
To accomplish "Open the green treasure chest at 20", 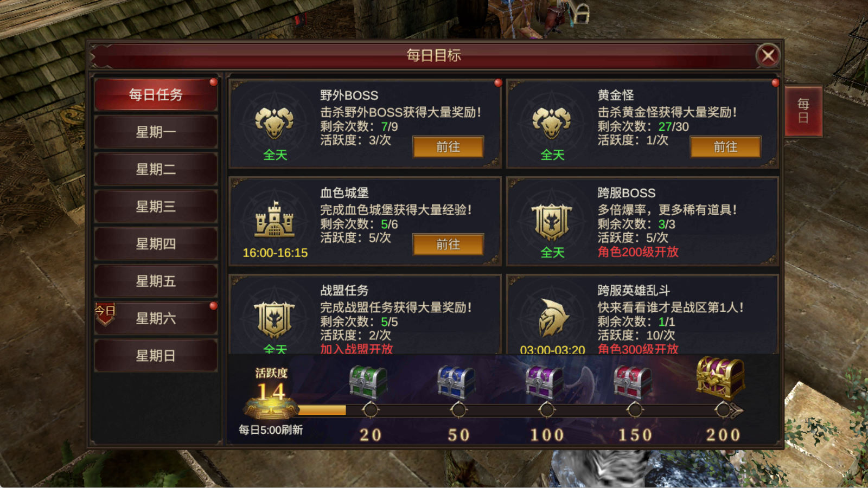I will [x=368, y=382].
